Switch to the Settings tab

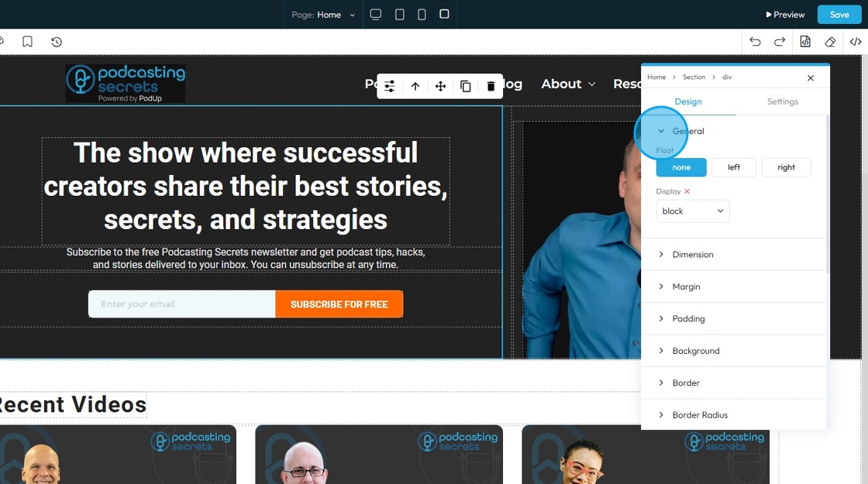[x=782, y=101]
